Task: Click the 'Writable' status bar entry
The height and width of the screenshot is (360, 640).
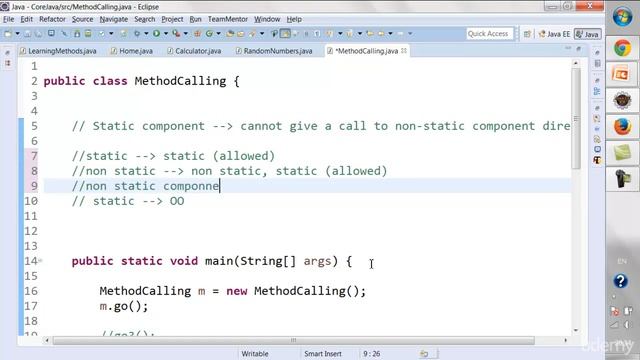Action: pyautogui.click(x=255, y=354)
